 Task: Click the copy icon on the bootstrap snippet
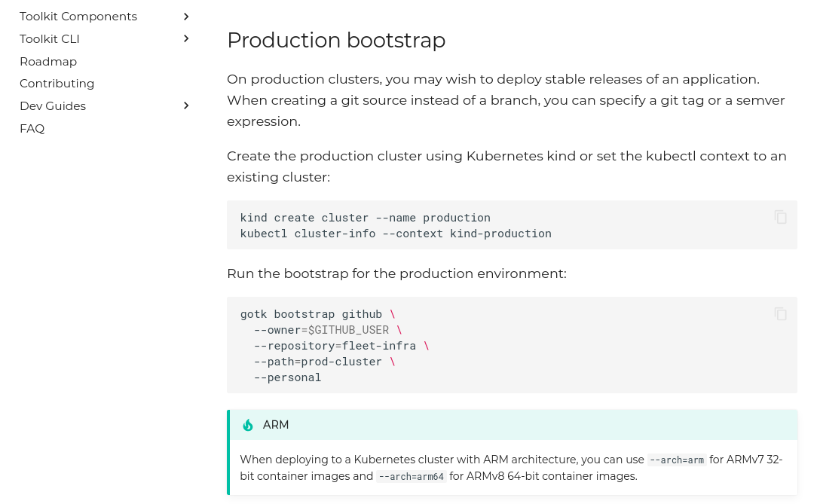coord(780,313)
